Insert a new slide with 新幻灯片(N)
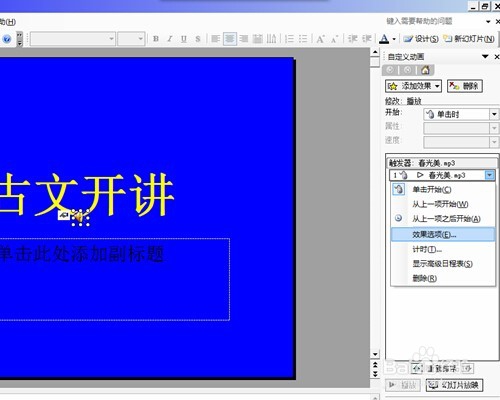 469,39
